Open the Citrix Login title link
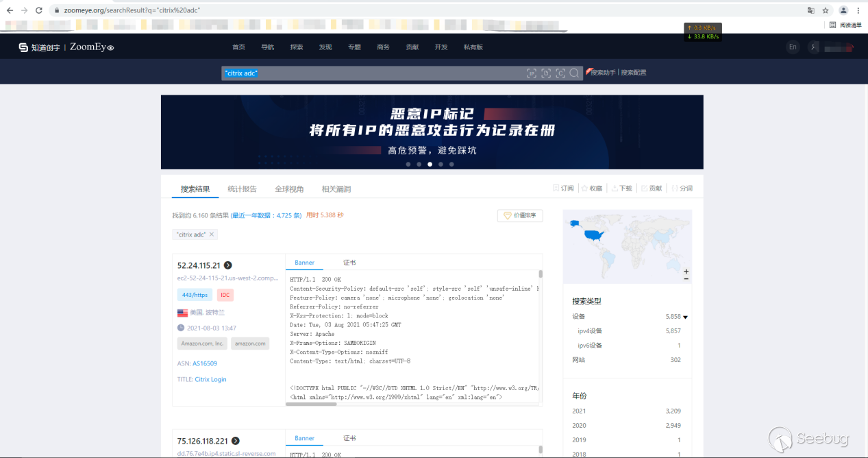Screen dimensions: 868x458 tap(210, 379)
